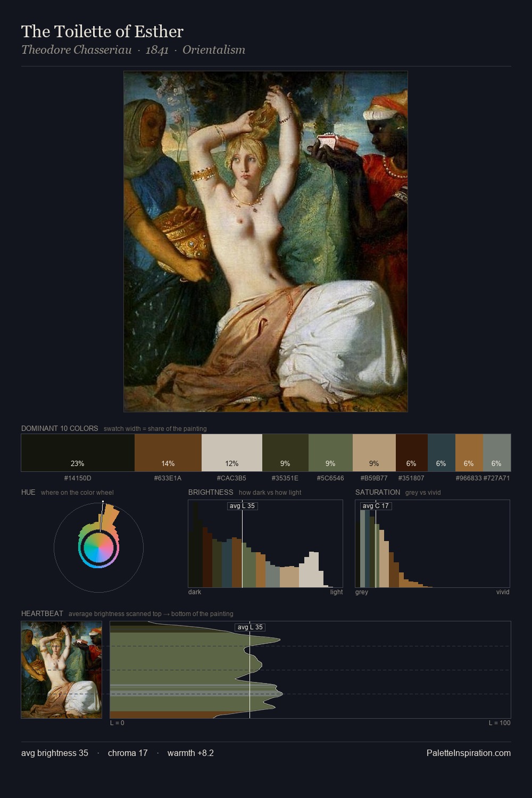This screenshot has width=532, height=798.
Task: Click the #633E1A brown swatch
Action: click(x=168, y=453)
